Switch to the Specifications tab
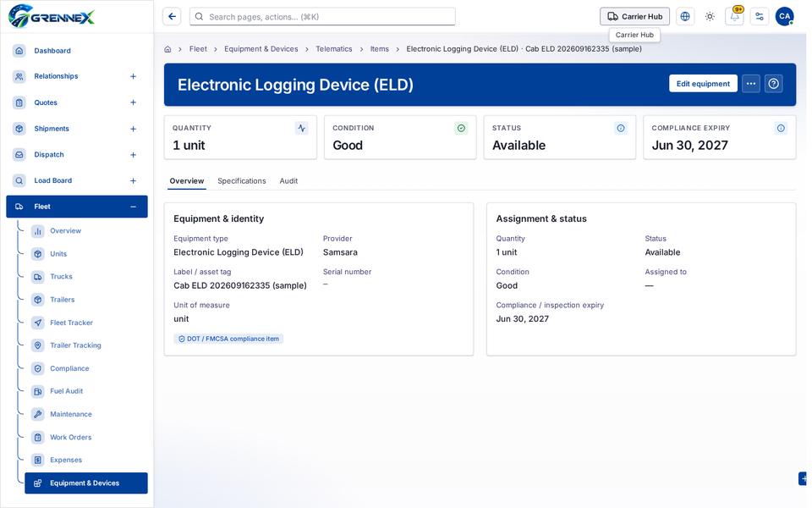Image resolution: width=812 pixels, height=508 pixels. pos(241,181)
